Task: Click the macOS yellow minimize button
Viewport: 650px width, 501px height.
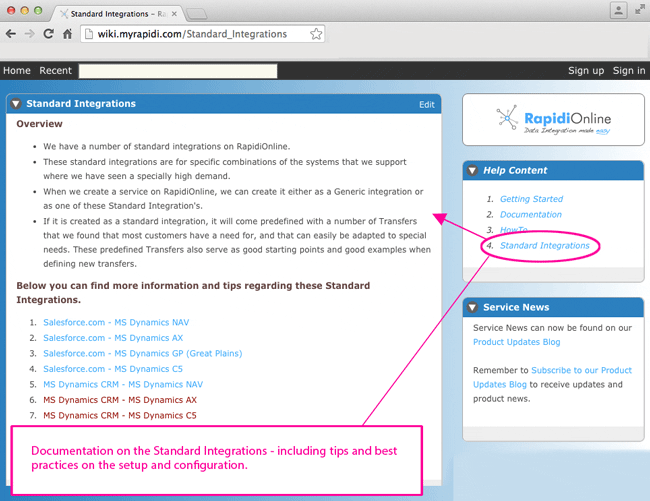Action: (x=24, y=10)
